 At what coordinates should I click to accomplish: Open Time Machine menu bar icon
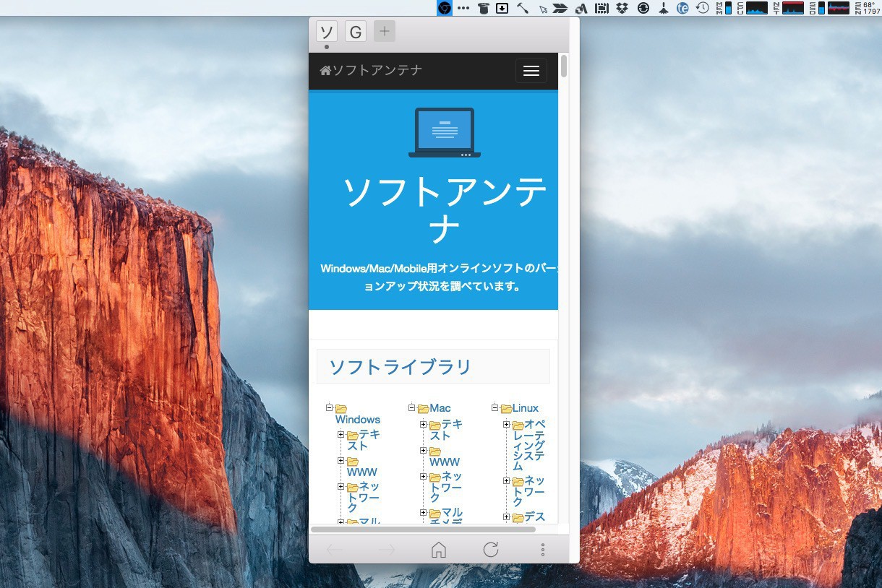point(702,8)
